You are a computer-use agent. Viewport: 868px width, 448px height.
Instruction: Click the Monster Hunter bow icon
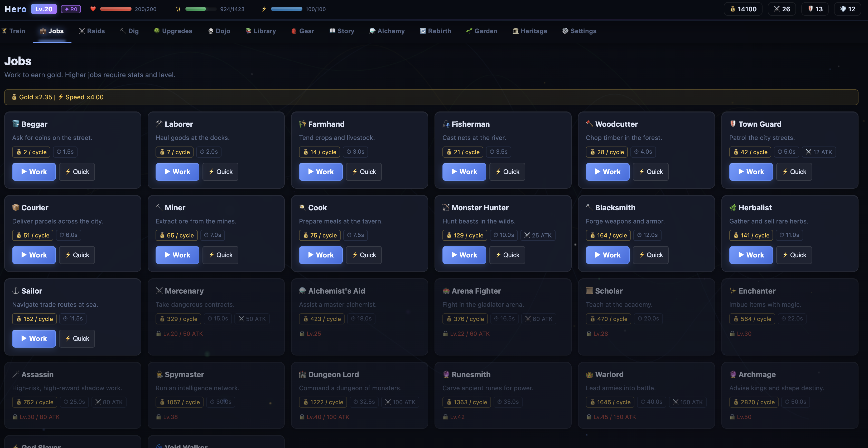(446, 207)
